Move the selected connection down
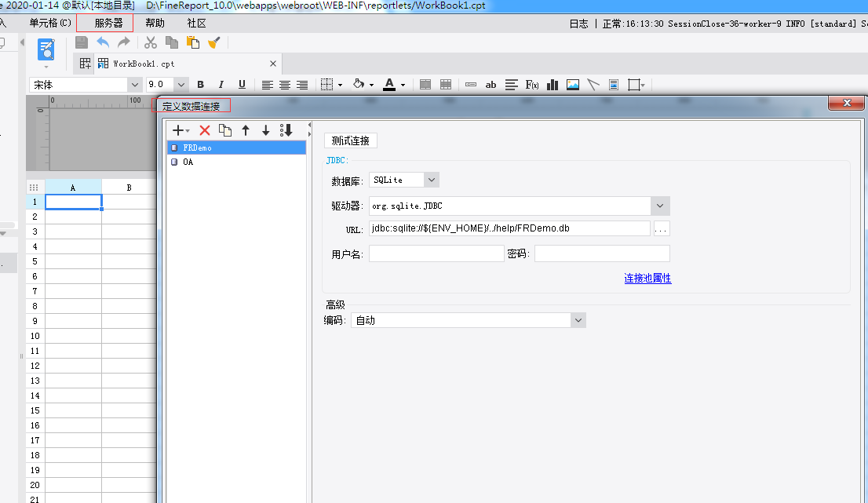Image resolution: width=868 pixels, height=503 pixels. [x=265, y=130]
